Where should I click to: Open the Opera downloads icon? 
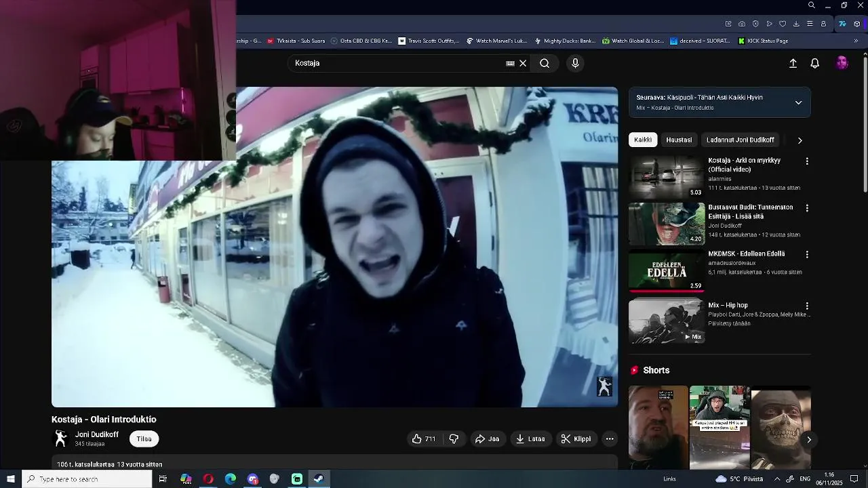point(796,24)
